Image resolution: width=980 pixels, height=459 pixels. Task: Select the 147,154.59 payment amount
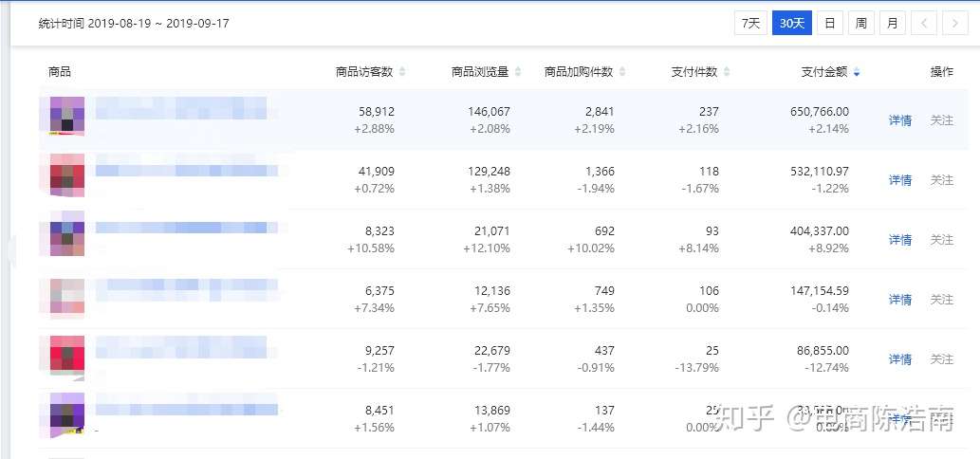point(820,291)
